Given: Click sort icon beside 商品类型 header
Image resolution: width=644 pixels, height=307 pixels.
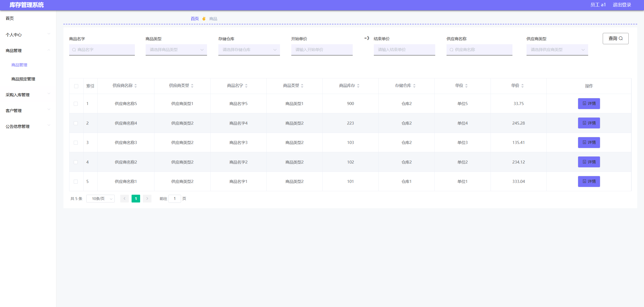Looking at the screenshot, I should (x=302, y=86).
